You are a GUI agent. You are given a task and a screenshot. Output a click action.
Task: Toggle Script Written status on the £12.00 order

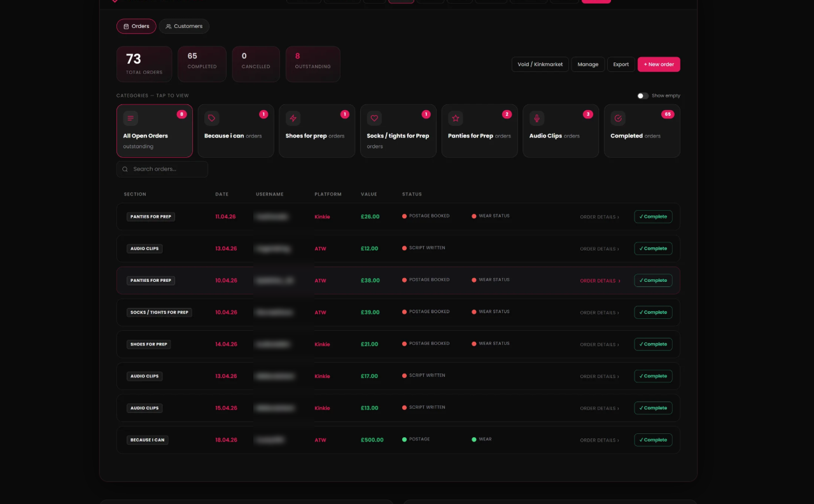click(x=424, y=248)
